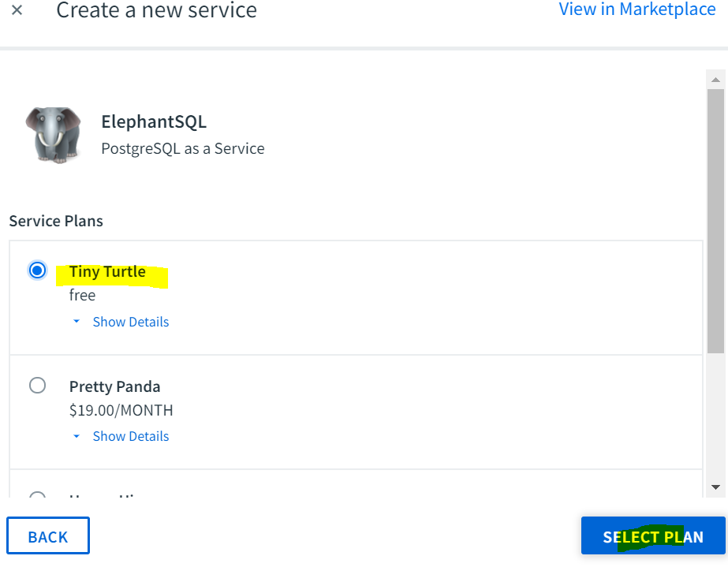This screenshot has height=567, width=728.
Task: Click the Pretty Panda plan name
Action: click(x=114, y=386)
